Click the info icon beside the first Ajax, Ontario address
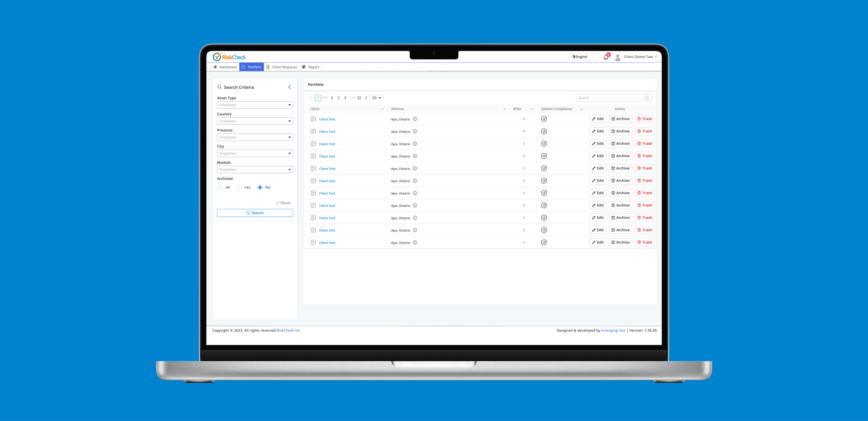868x421 pixels. 415,119
